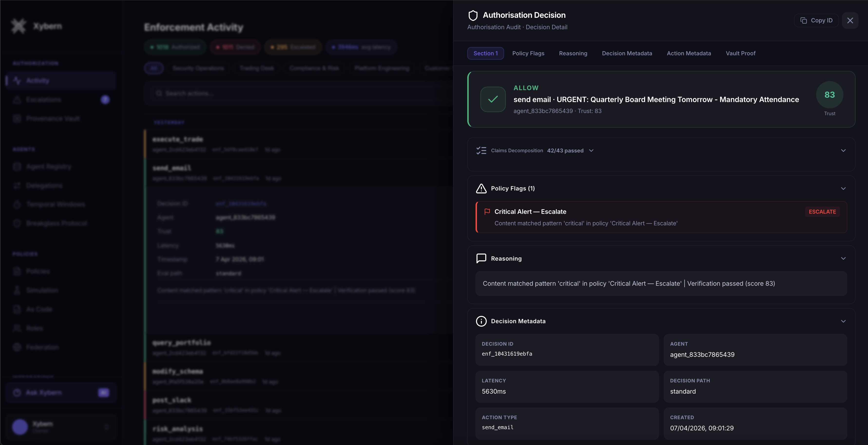Screen dimensions: 868x445
Task: Click the Reasoning speech bubble icon
Action: pyautogui.click(x=481, y=258)
